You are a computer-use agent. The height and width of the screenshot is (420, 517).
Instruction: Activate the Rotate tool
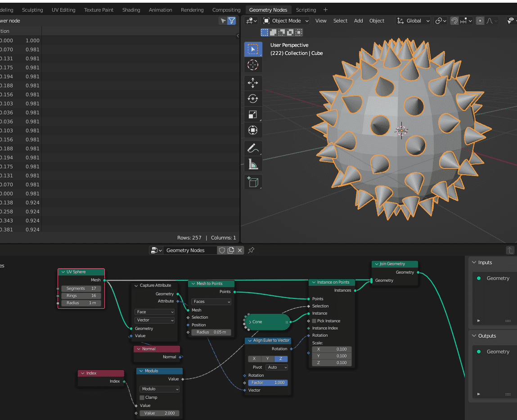[x=253, y=99]
